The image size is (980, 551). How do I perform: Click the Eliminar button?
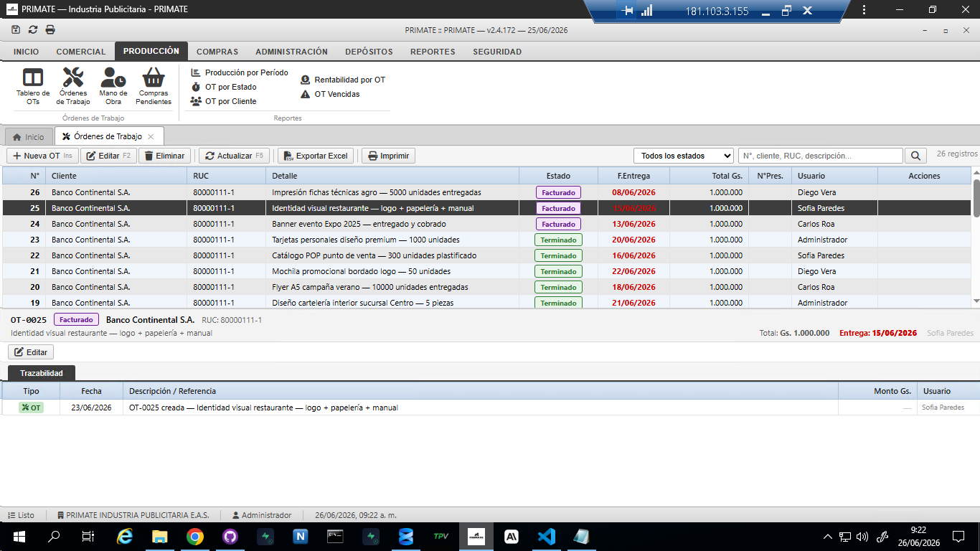click(164, 156)
